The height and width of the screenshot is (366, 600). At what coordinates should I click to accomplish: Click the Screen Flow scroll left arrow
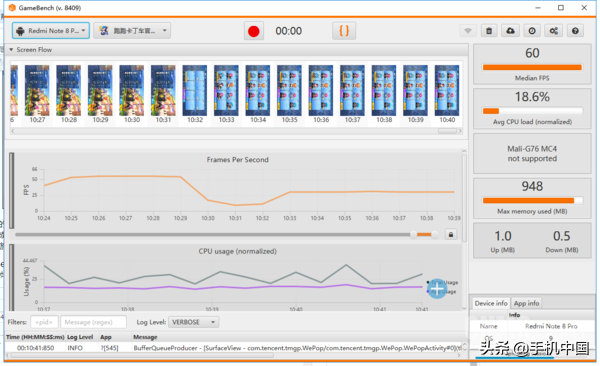click(13, 131)
